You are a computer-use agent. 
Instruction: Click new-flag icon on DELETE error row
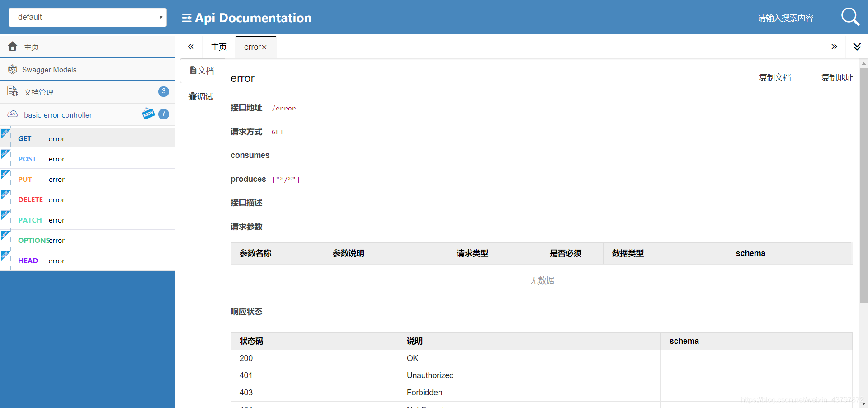(x=5, y=195)
